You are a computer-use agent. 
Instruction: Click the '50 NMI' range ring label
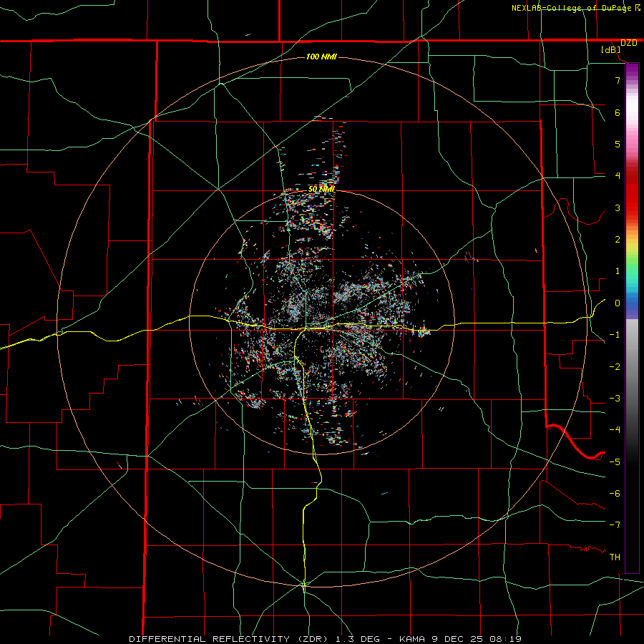(321, 189)
